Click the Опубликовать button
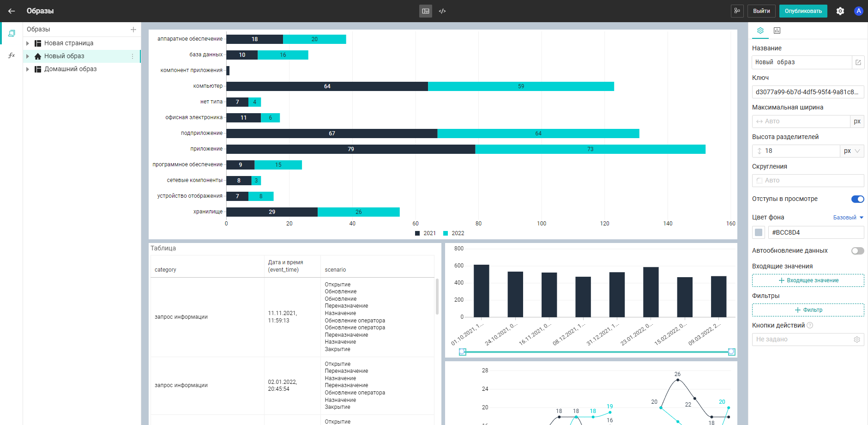868x425 pixels. point(803,11)
